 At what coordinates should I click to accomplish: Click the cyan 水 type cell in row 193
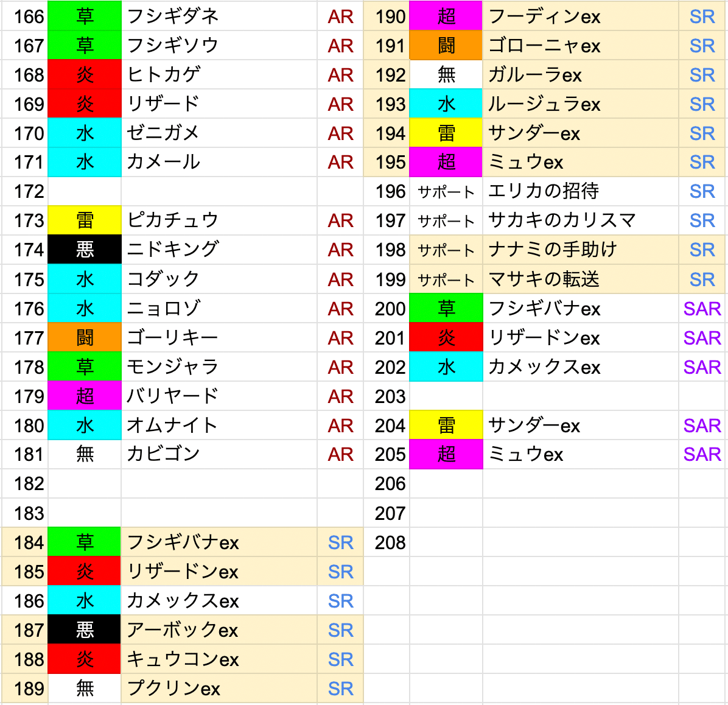pos(446,104)
